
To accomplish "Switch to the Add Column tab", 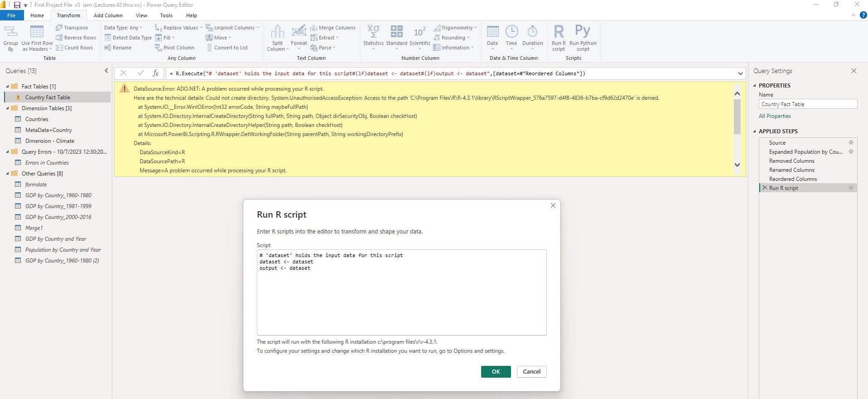I will pyautogui.click(x=108, y=15).
